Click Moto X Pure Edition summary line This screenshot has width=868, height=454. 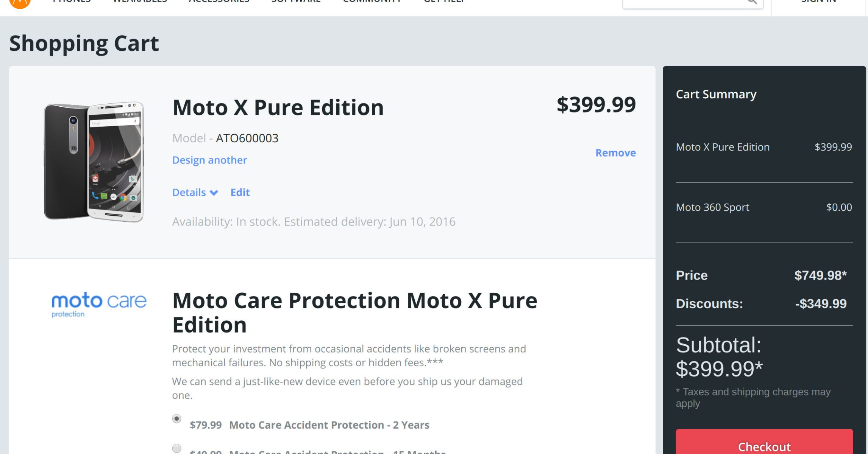723,147
